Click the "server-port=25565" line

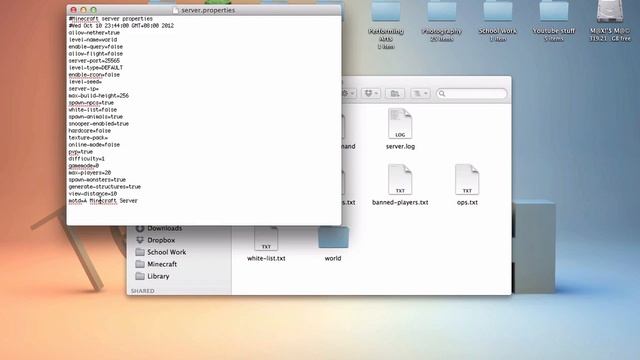coord(94,60)
